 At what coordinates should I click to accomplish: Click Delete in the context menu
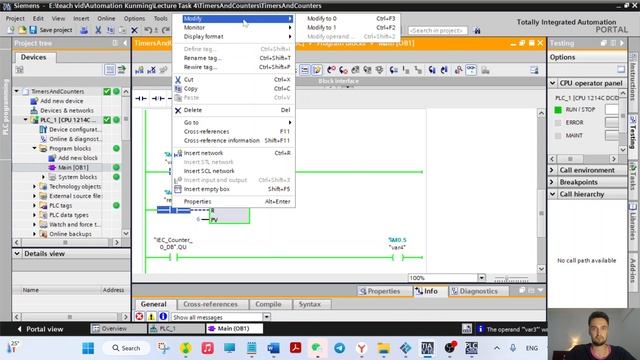[x=233, y=110]
